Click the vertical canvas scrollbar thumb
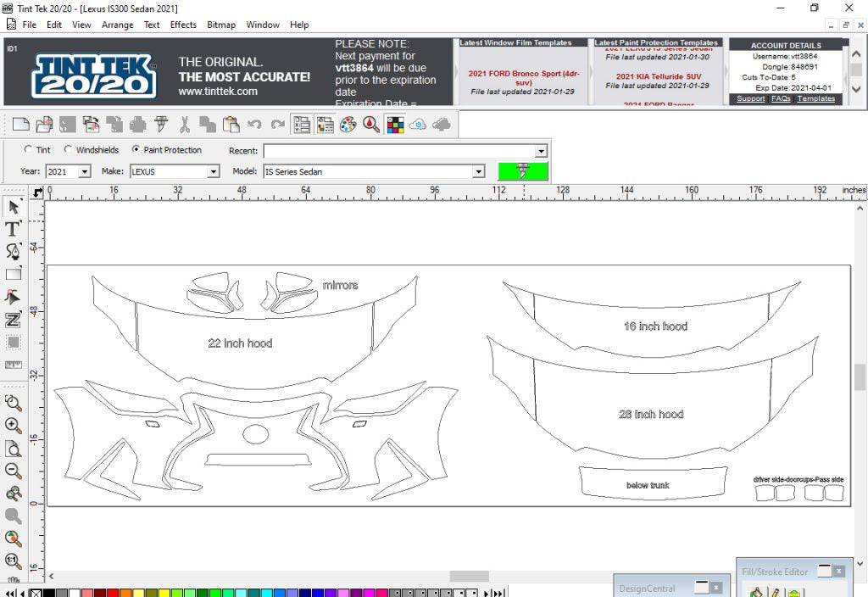 point(860,377)
